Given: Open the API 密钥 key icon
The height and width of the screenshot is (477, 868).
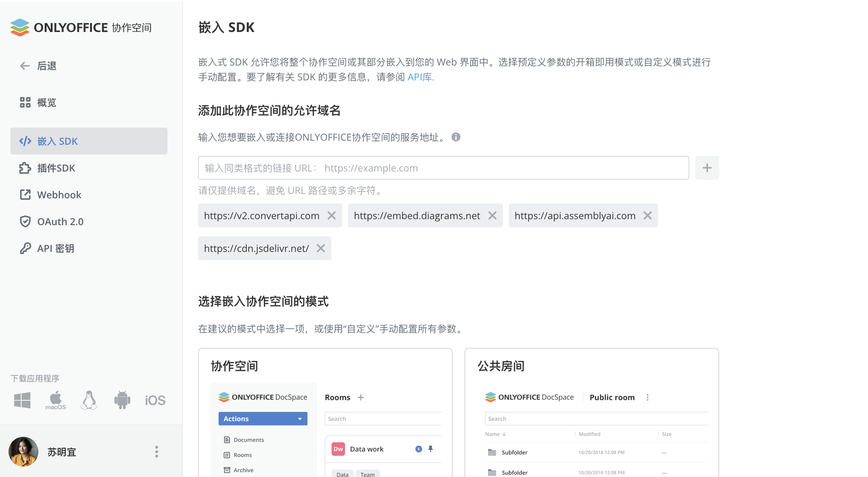Looking at the screenshot, I should (x=25, y=248).
